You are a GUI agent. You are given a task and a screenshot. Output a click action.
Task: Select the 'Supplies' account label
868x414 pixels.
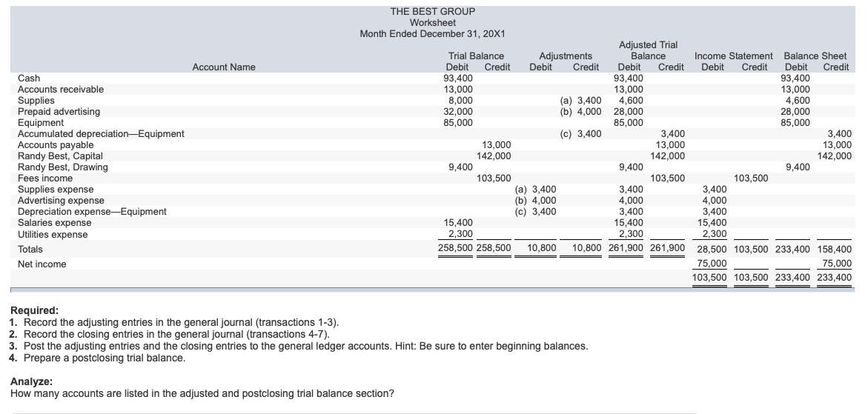(36, 101)
